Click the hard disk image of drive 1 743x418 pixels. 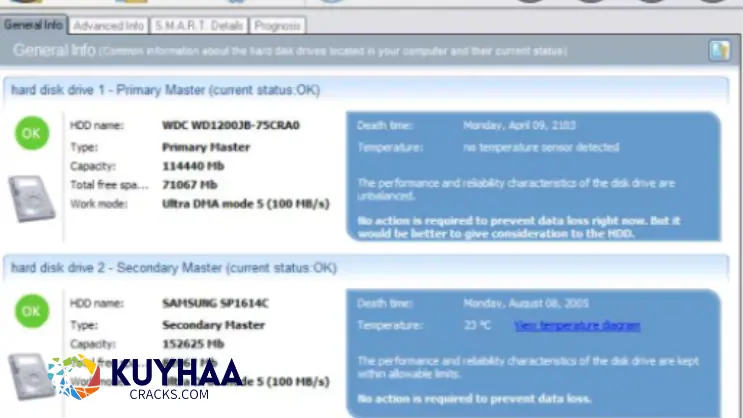[34, 195]
